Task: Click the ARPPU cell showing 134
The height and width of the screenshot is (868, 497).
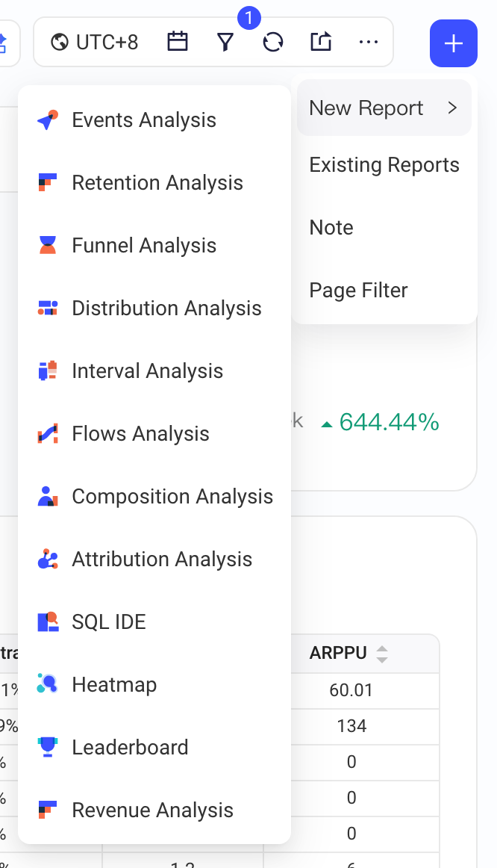Action: [x=351, y=726]
